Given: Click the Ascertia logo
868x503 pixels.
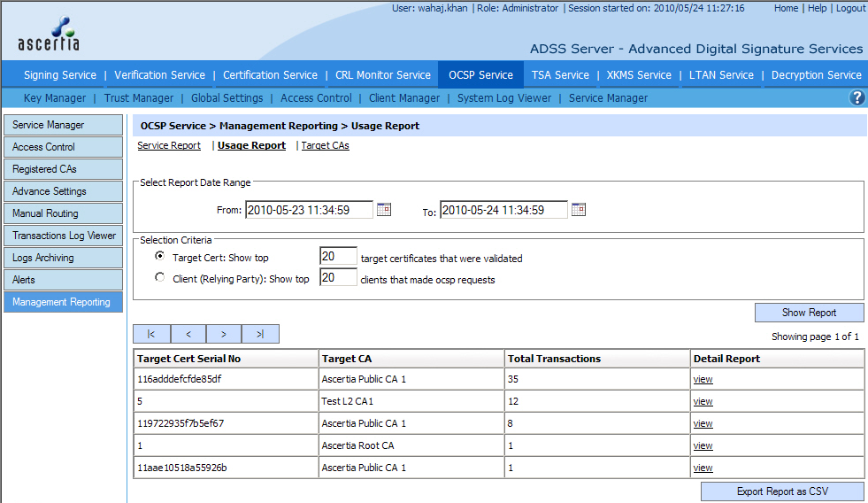Looking at the screenshot, I should [x=49, y=35].
